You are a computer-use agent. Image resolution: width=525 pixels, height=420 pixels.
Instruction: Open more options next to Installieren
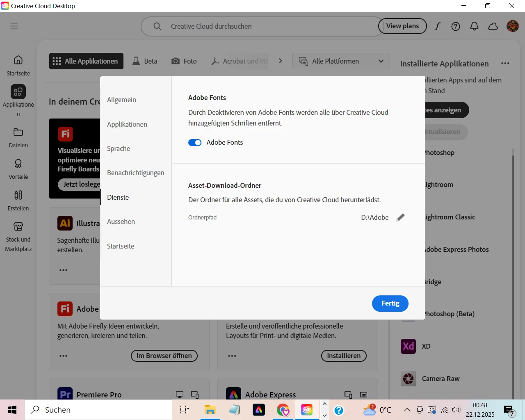232,356
